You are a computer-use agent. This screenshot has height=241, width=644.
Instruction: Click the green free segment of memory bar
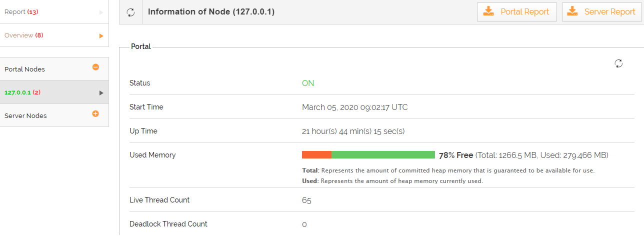383,155
